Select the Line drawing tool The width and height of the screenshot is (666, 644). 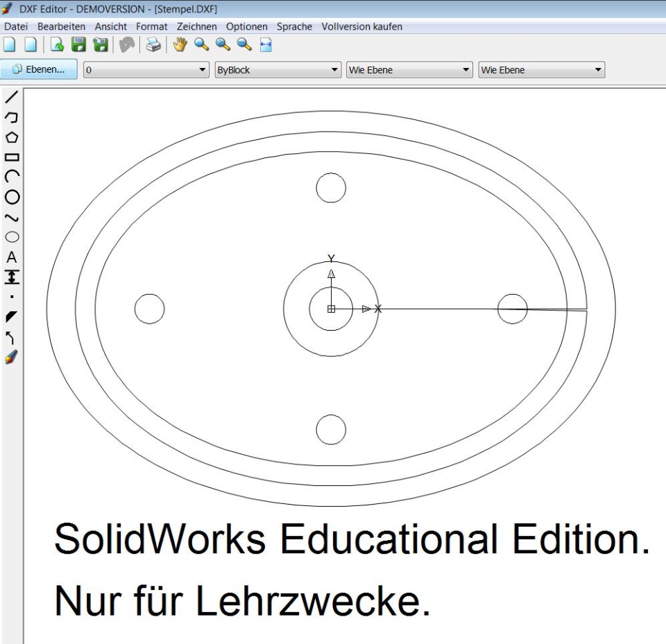pos(12,97)
